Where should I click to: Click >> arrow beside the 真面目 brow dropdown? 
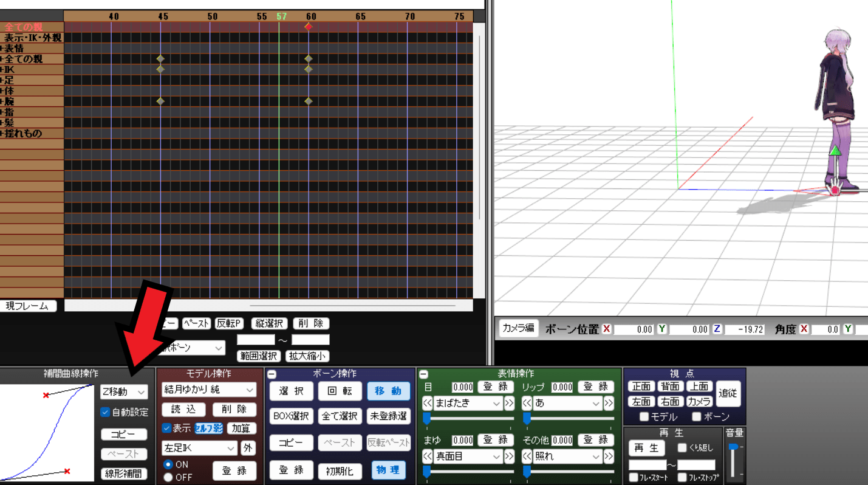(509, 456)
